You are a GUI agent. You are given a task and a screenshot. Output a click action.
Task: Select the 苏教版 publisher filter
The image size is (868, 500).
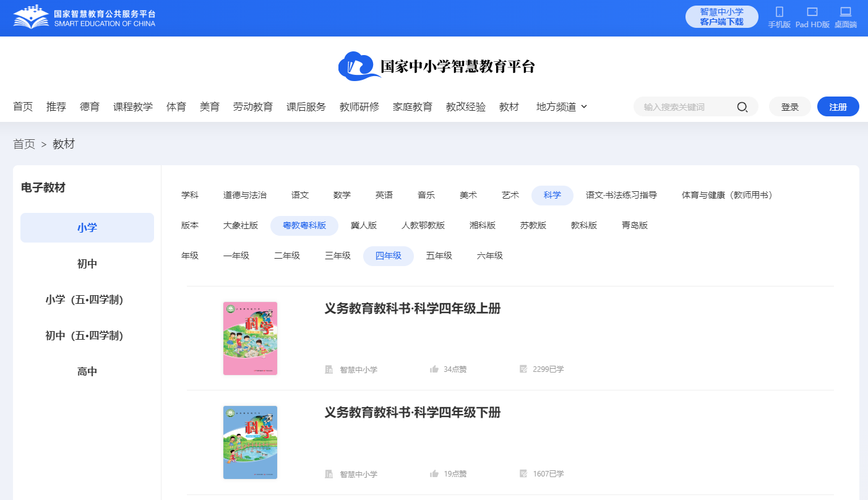(533, 225)
